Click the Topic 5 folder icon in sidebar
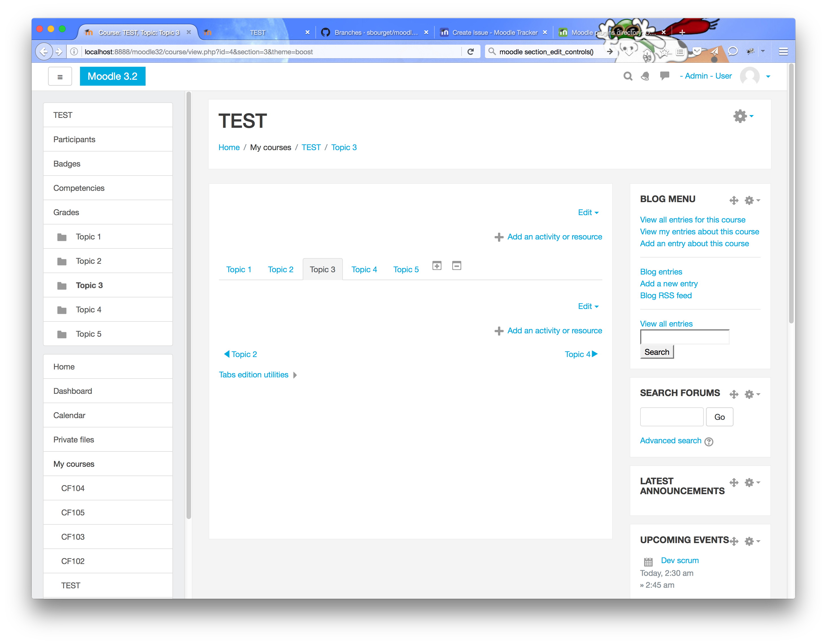The height and width of the screenshot is (644, 827). click(x=62, y=334)
